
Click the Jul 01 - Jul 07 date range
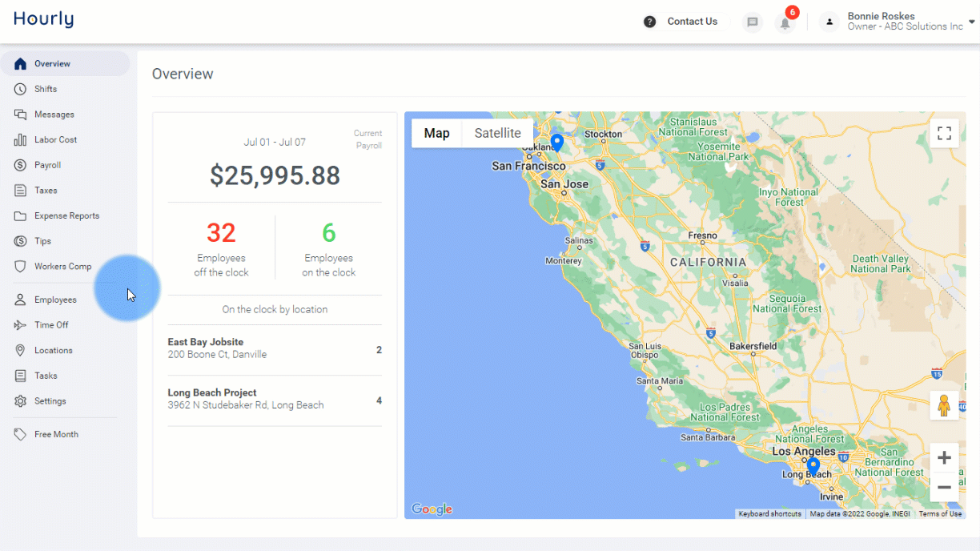275,143
